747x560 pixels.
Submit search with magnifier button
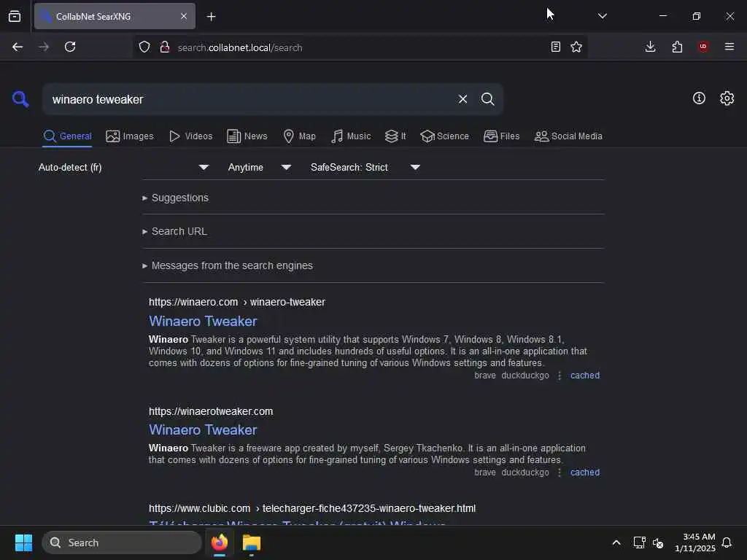point(487,99)
